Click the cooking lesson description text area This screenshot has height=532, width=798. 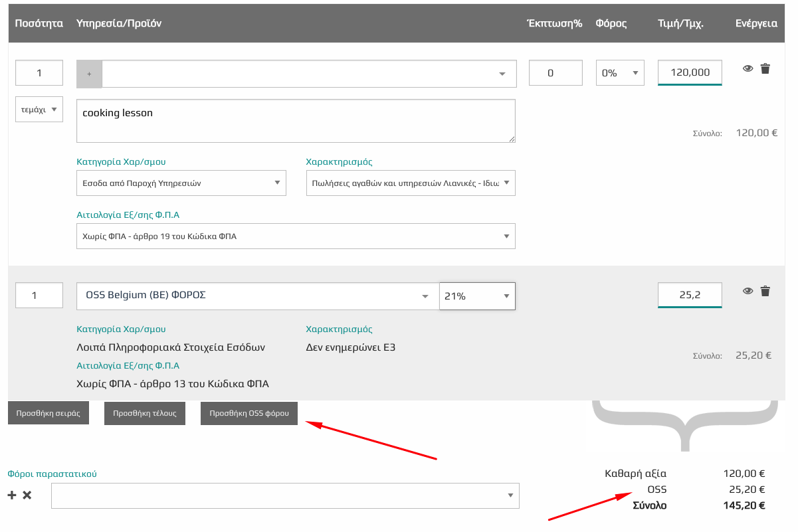click(x=296, y=121)
